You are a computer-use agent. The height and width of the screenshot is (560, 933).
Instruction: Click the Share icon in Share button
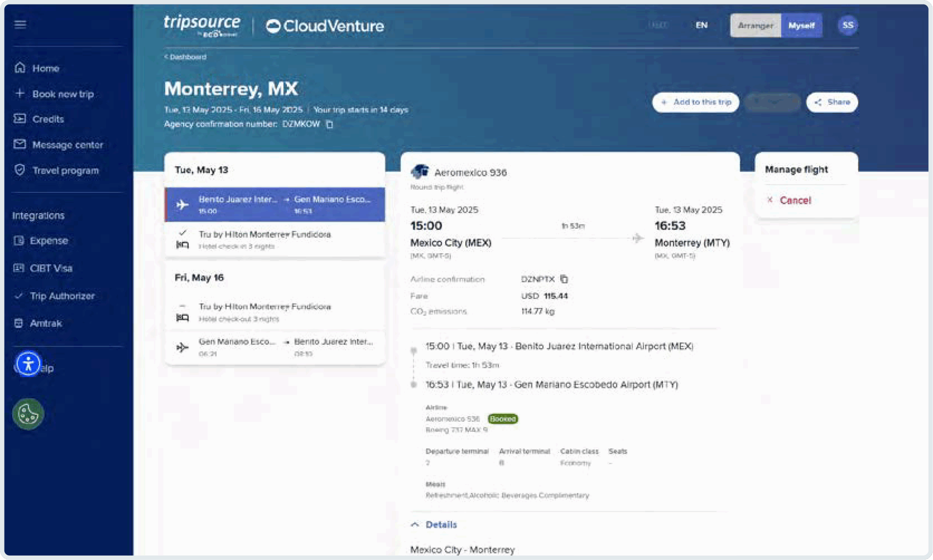[818, 102]
